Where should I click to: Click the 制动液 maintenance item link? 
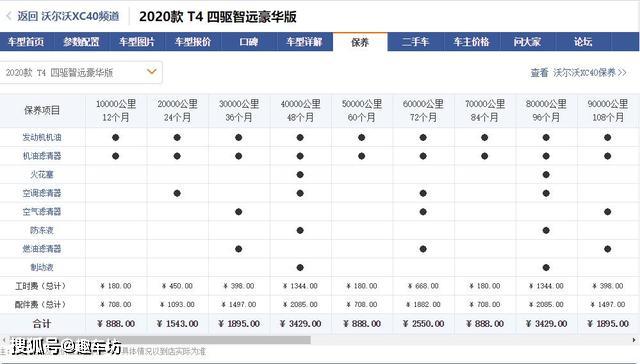coord(42,268)
